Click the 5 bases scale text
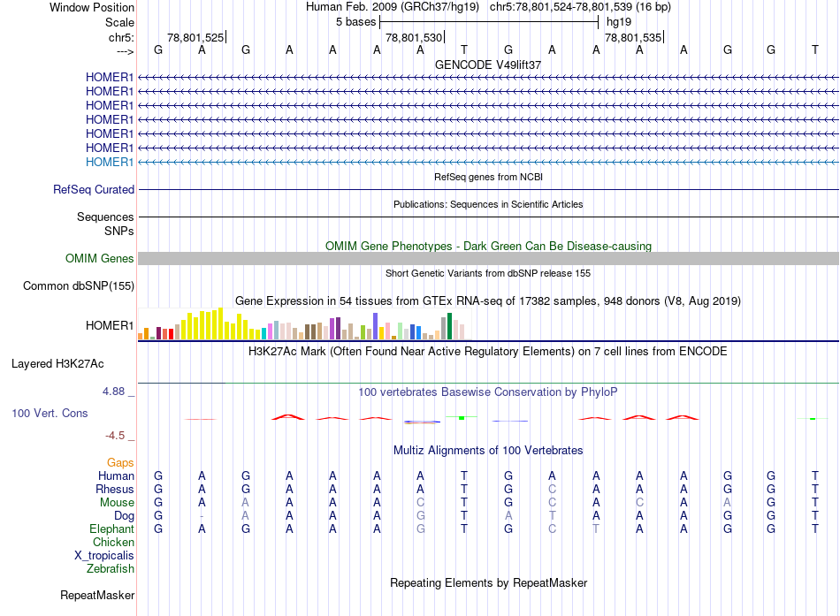Viewport: 840px width, 616px height. 355,22
